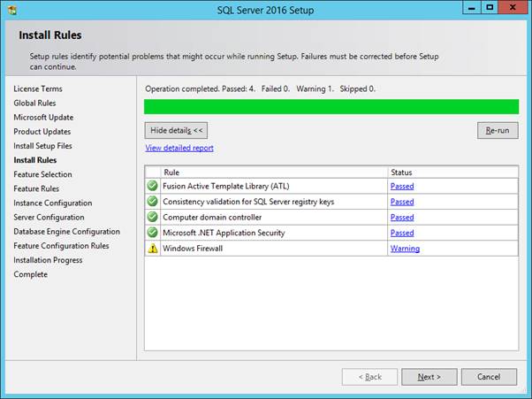Select Complete step in sidebar
The width and height of the screenshot is (532, 399).
(31, 274)
